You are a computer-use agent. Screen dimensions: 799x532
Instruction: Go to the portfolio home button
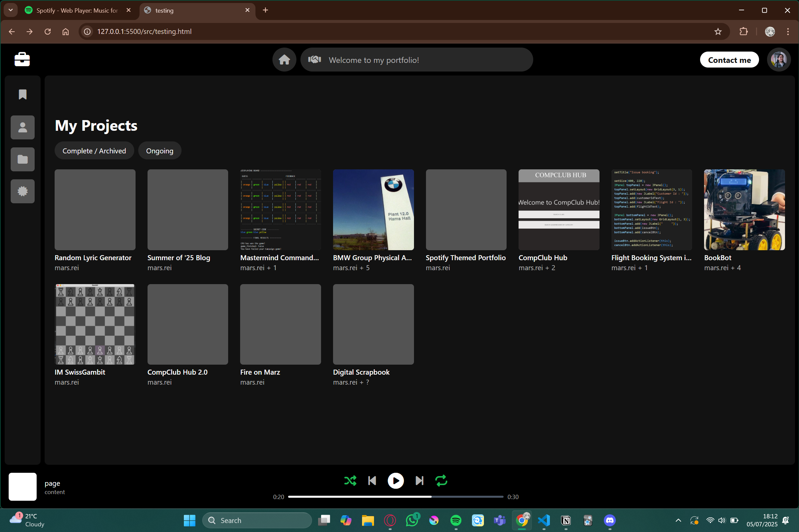coord(284,60)
